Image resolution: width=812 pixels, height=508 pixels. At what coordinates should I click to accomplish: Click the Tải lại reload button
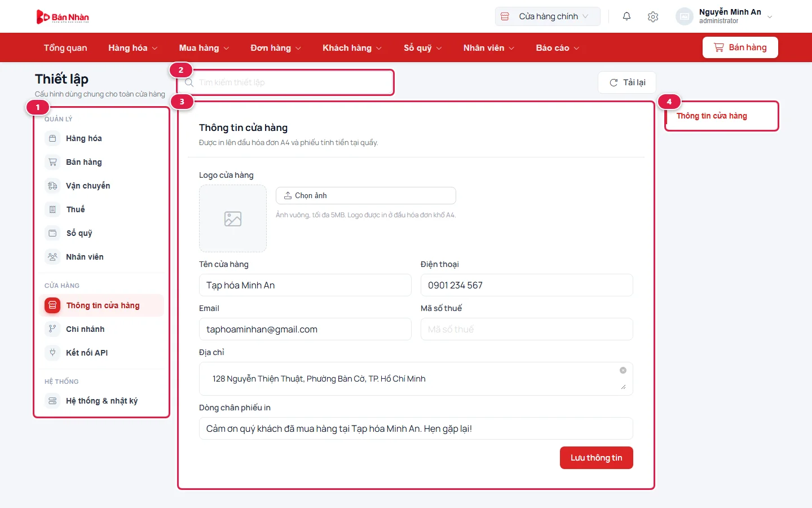pyautogui.click(x=627, y=82)
